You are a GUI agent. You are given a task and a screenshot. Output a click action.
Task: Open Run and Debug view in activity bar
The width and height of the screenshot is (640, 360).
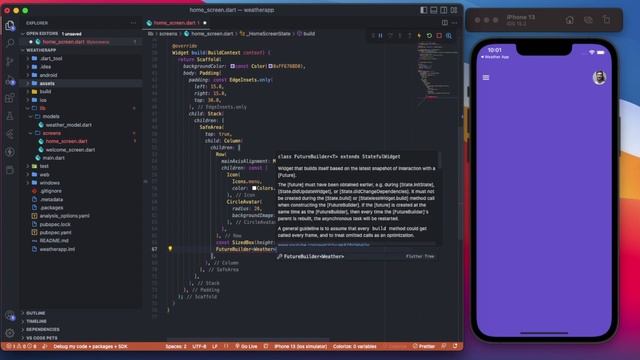tap(10, 80)
